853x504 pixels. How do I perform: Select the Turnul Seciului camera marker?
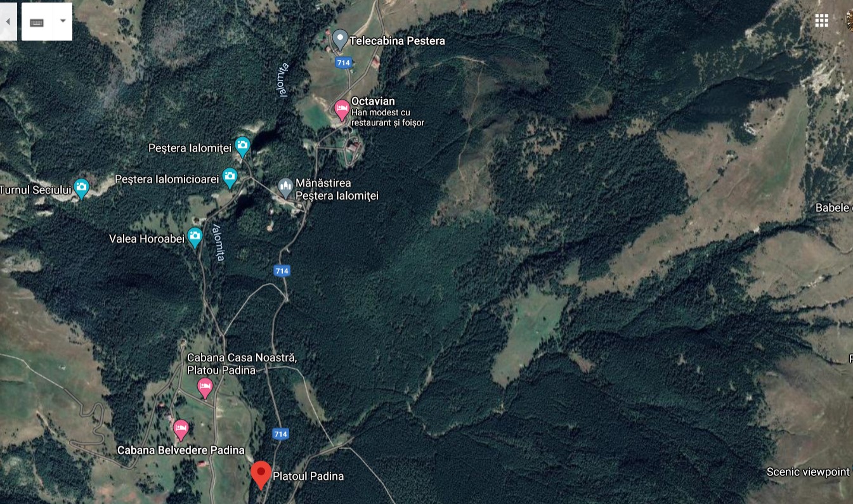(x=81, y=188)
